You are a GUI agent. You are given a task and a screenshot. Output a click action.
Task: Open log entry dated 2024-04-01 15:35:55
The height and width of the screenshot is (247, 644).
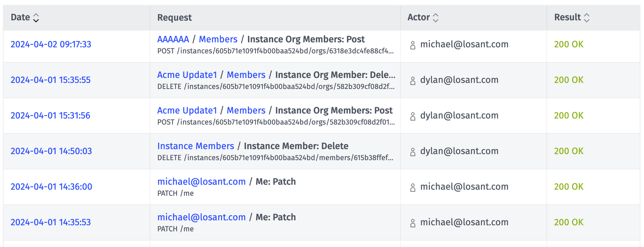click(51, 80)
